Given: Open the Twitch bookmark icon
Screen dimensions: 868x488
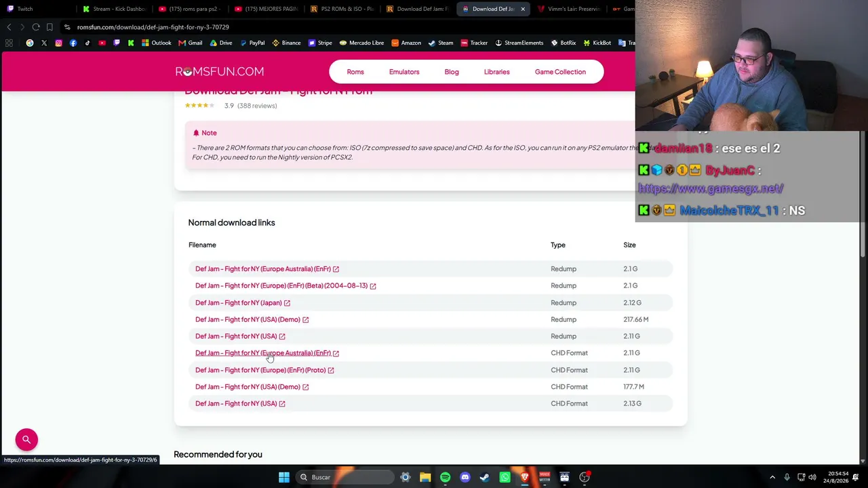Looking at the screenshot, I should point(117,43).
